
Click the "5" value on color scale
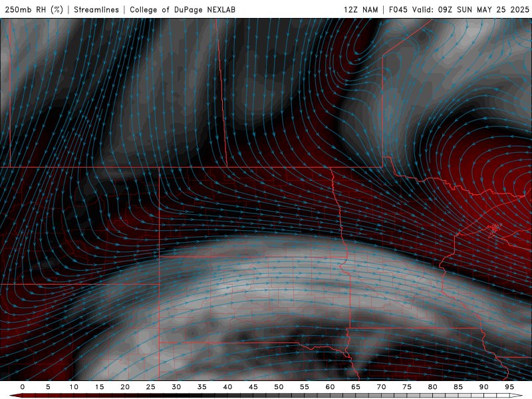[x=48, y=387]
